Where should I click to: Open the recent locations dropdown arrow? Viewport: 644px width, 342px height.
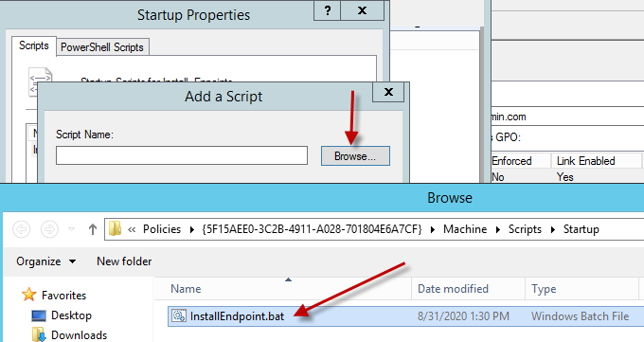(71, 229)
